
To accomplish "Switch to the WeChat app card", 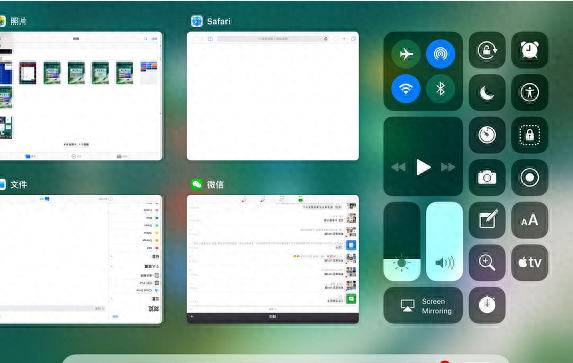I will tap(273, 259).
